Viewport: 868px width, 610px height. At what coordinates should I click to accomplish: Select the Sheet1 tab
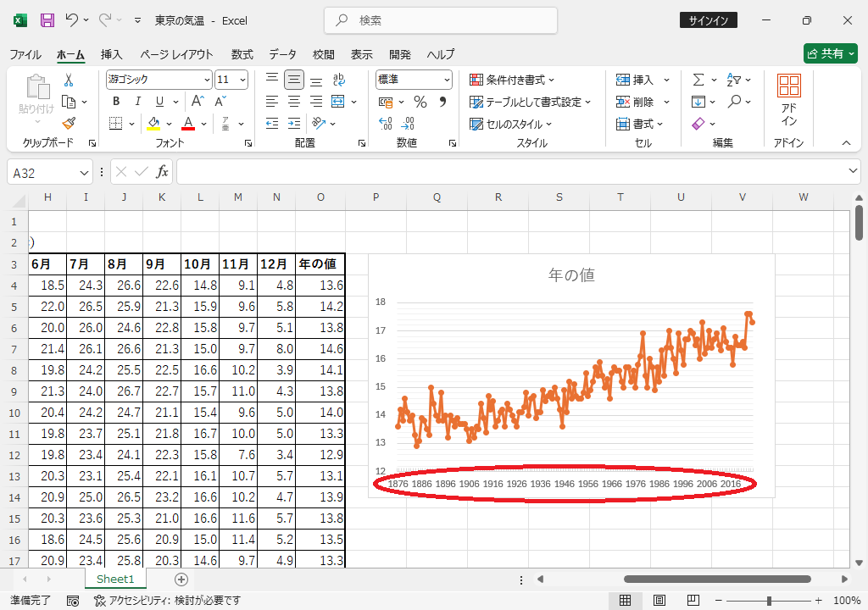click(x=115, y=579)
